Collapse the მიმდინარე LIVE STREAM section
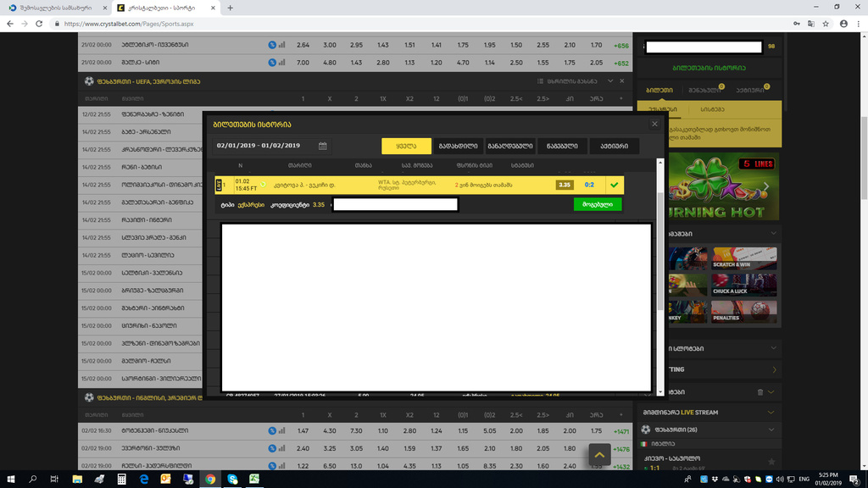 771,413
